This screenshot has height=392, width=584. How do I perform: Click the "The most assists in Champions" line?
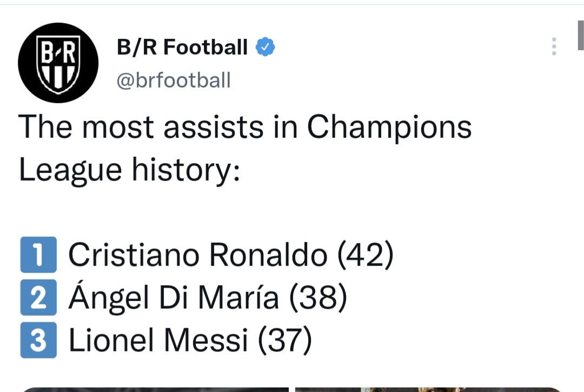[x=245, y=128]
